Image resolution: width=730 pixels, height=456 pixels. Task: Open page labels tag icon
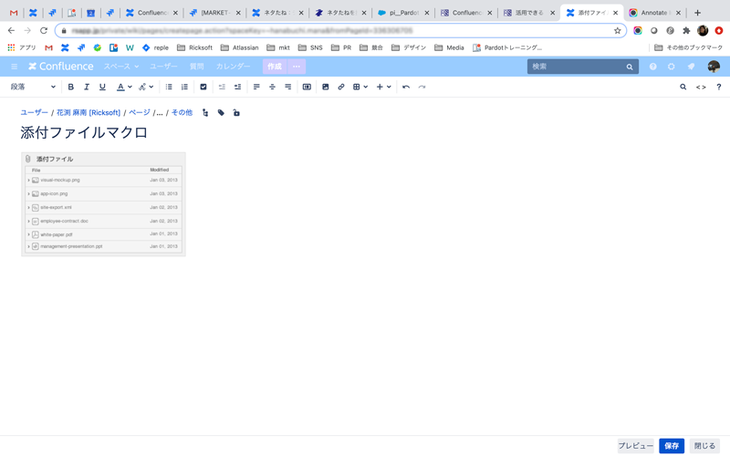(221, 113)
